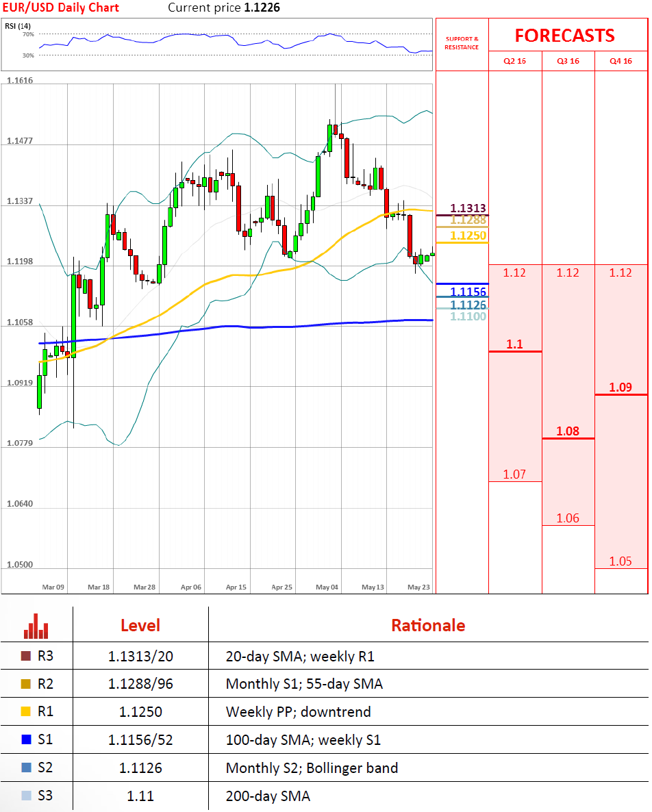
Task: Click the 'S1' row label
Action: 46,739
